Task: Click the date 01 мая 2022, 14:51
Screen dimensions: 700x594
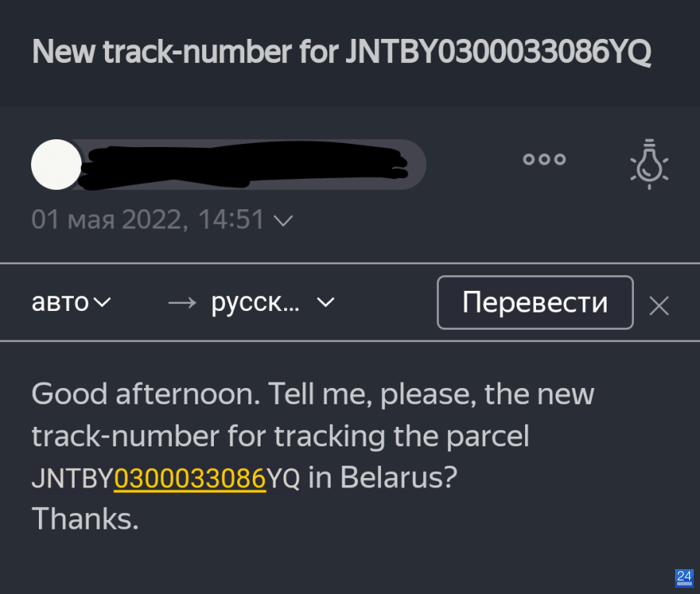Action: (148, 219)
